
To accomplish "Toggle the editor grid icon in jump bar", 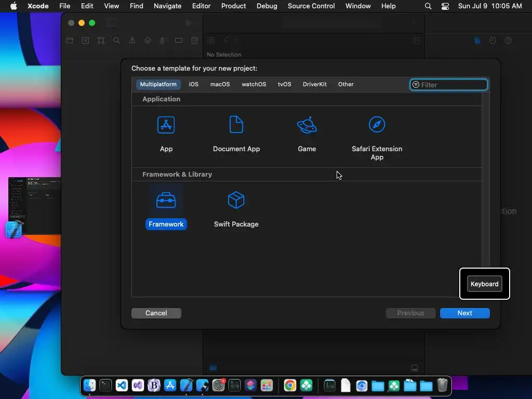I will click(x=211, y=41).
